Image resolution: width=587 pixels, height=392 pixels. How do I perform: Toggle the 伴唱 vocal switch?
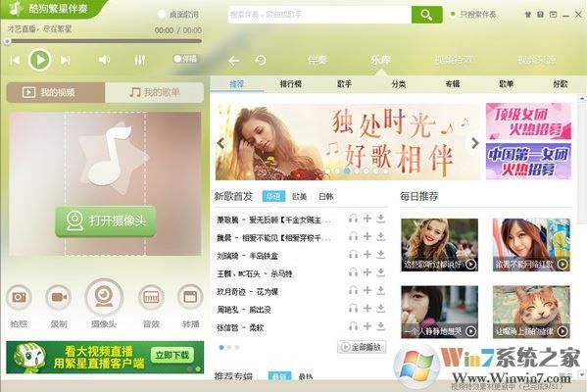[185, 59]
